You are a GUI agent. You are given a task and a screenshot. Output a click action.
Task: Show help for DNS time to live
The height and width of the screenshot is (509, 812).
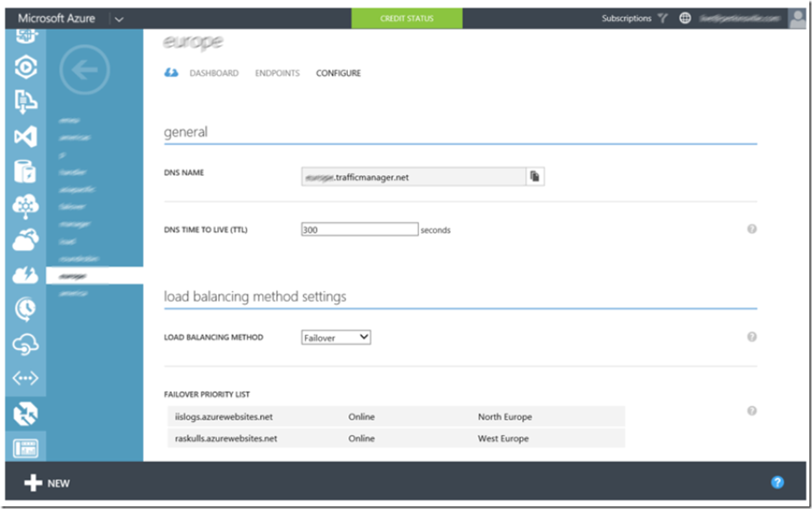pyautogui.click(x=752, y=229)
